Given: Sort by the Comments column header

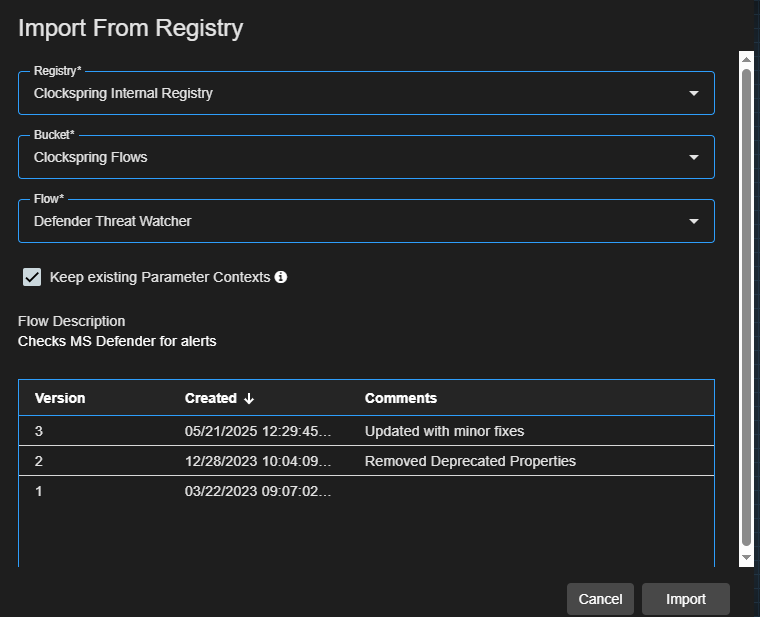Looking at the screenshot, I should click(401, 398).
